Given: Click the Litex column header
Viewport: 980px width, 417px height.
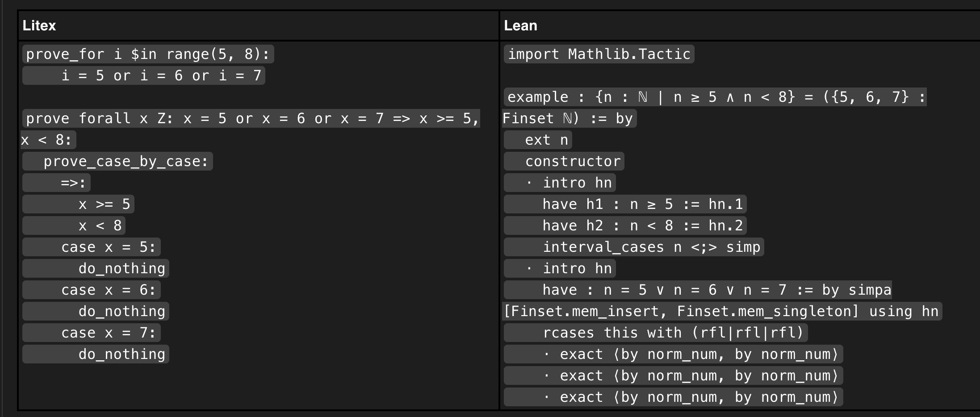Looking at the screenshot, I should coord(39,25).
